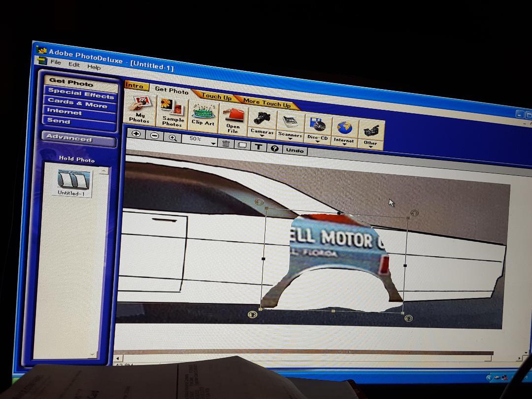Click the bottom-right rotate handle of the selection
The width and height of the screenshot is (532, 399).
pyautogui.click(x=408, y=318)
